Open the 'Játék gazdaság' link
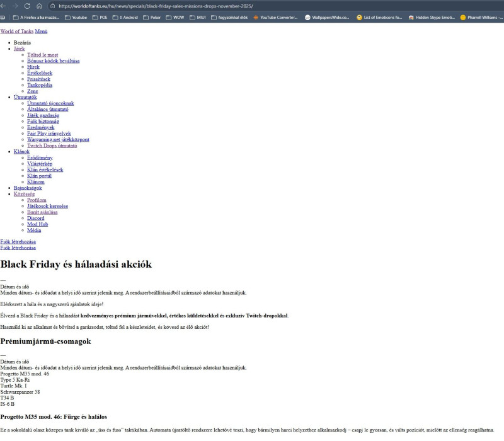The width and height of the screenshot is (504, 441). [43, 115]
